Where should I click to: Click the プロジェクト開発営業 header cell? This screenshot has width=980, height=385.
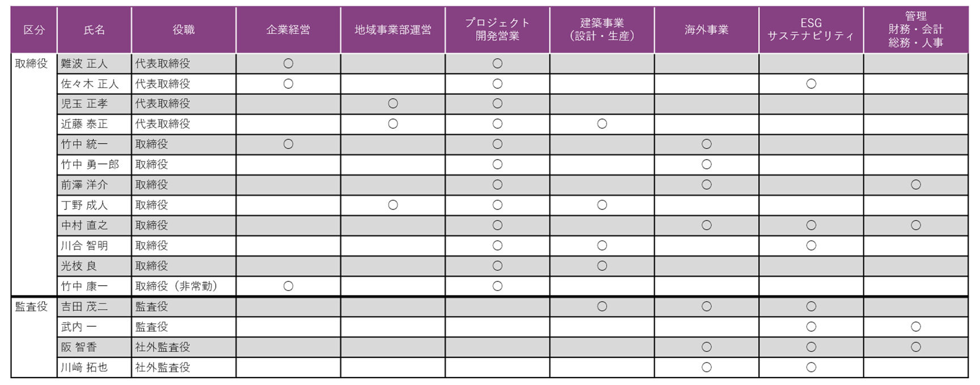click(x=497, y=30)
